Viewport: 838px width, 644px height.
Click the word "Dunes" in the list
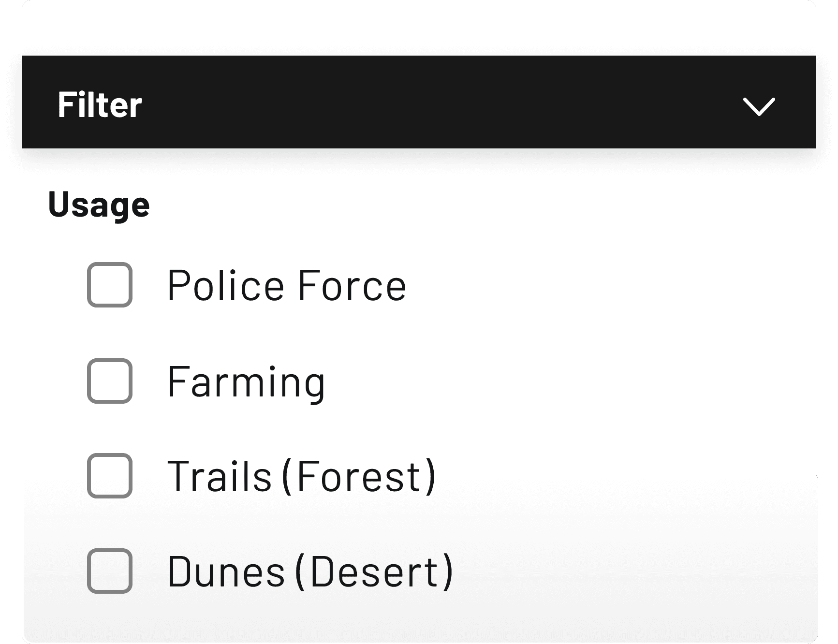point(226,572)
